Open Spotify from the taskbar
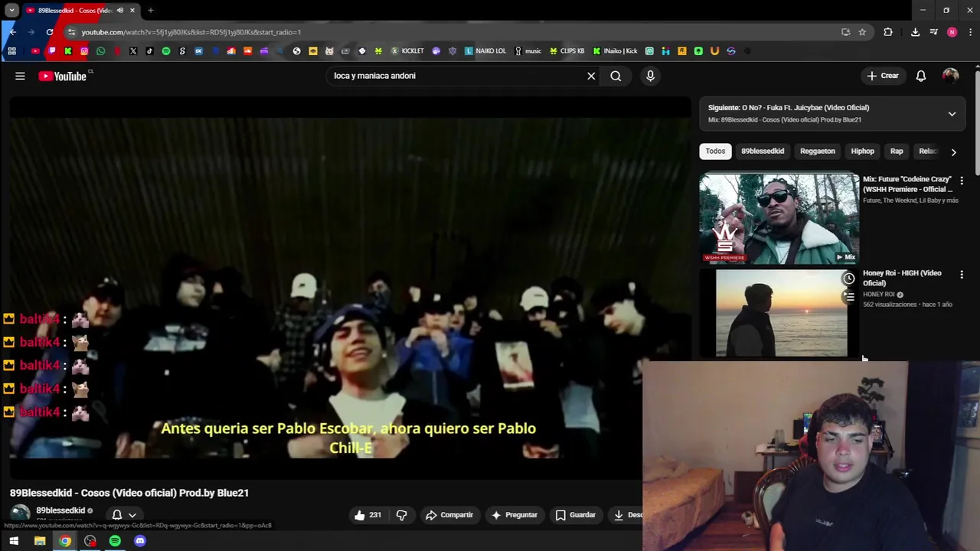 click(115, 541)
